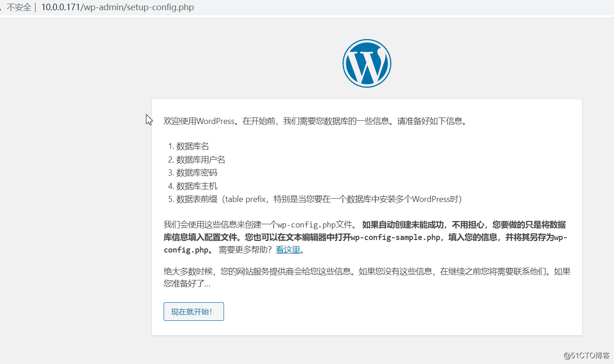
Task: Click the '现在就开始!' button
Action: [x=194, y=312]
